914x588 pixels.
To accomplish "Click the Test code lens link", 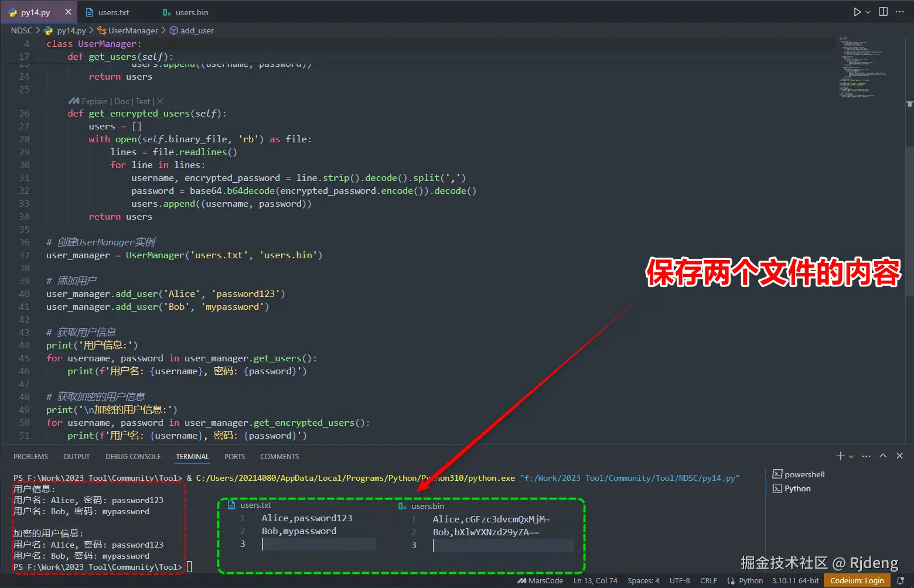I will [143, 101].
